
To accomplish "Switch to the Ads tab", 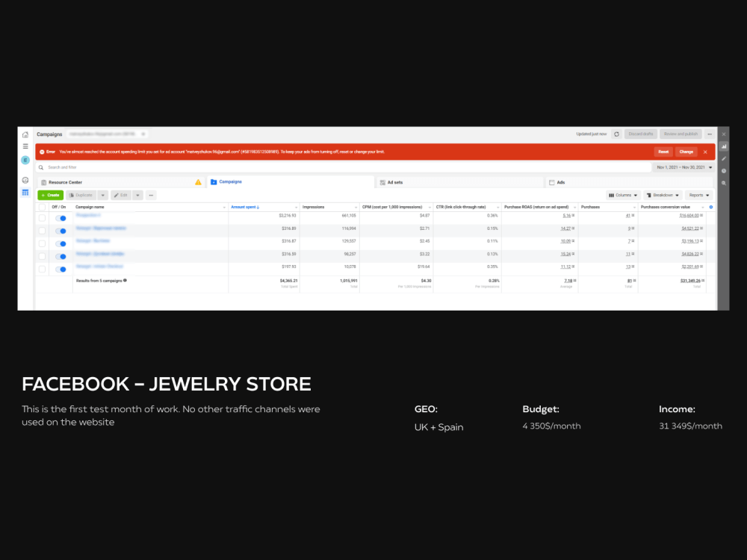I will (629, 182).
